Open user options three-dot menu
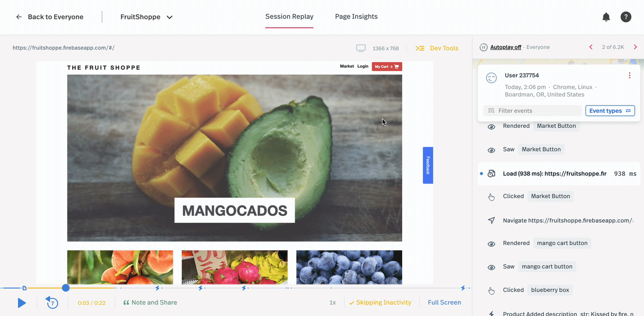 pos(630,75)
